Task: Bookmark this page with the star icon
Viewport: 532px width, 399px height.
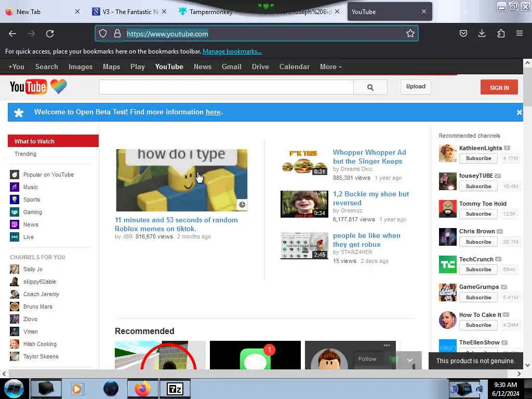Action: coord(410,33)
